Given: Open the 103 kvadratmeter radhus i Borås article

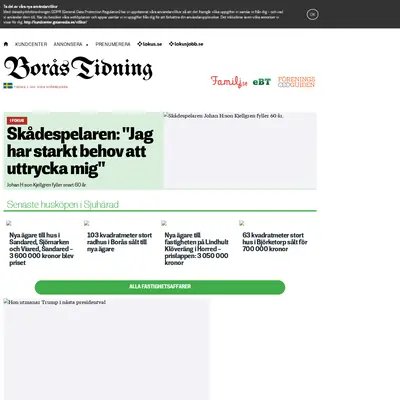Looking at the screenshot, I should (x=119, y=242).
